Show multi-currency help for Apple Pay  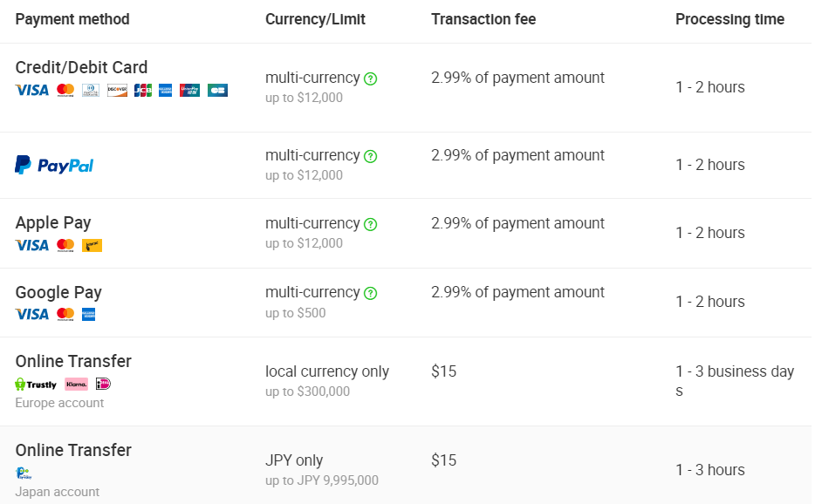click(370, 224)
